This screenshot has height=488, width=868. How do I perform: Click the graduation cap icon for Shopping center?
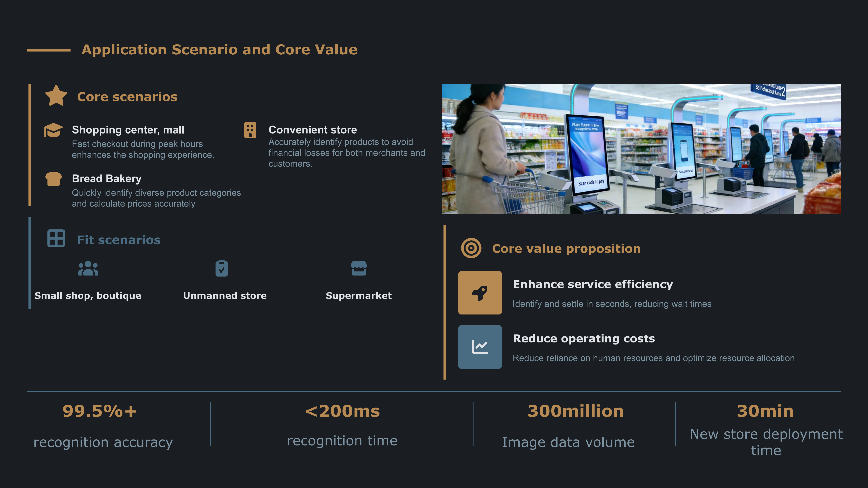click(53, 130)
